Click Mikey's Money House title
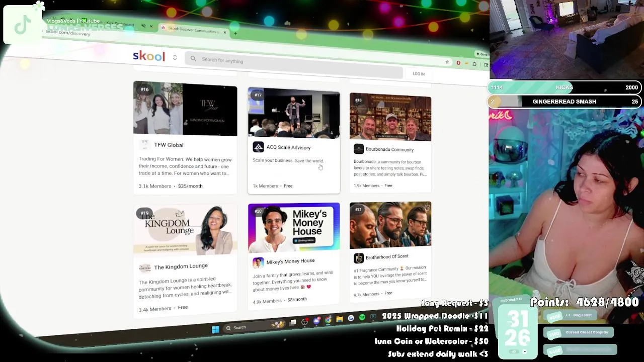Image resolution: width=644 pixels, height=362 pixels. click(290, 261)
